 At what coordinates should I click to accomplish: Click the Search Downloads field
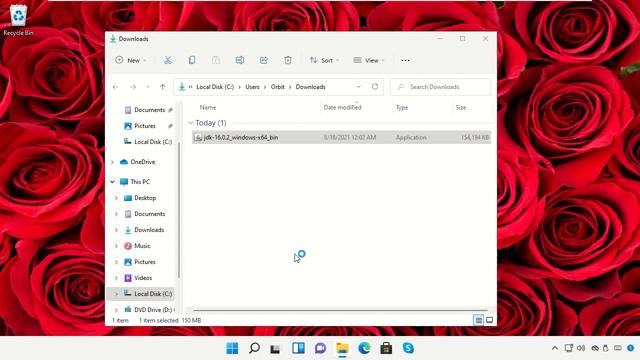click(440, 87)
